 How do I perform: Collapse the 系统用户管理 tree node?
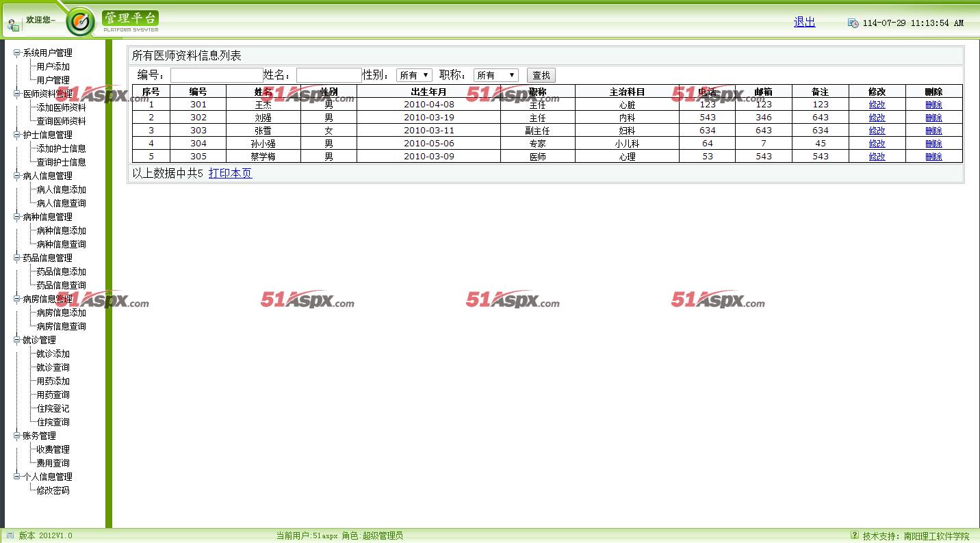click(x=17, y=53)
